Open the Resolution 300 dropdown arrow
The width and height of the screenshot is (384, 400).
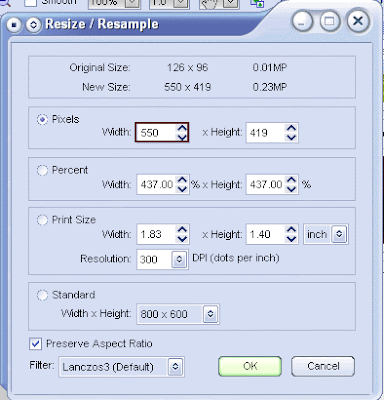[179, 259]
